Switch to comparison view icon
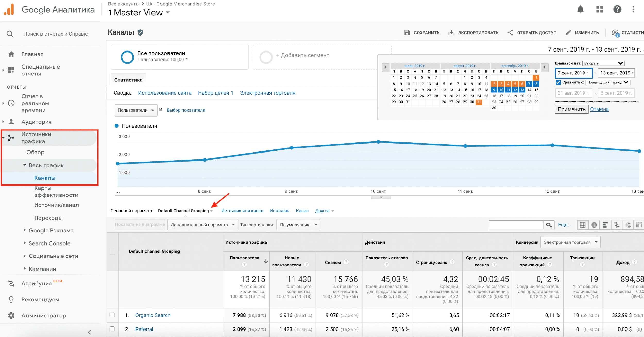Image resolution: width=644 pixels, height=337 pixels. (x=617, y=225)
